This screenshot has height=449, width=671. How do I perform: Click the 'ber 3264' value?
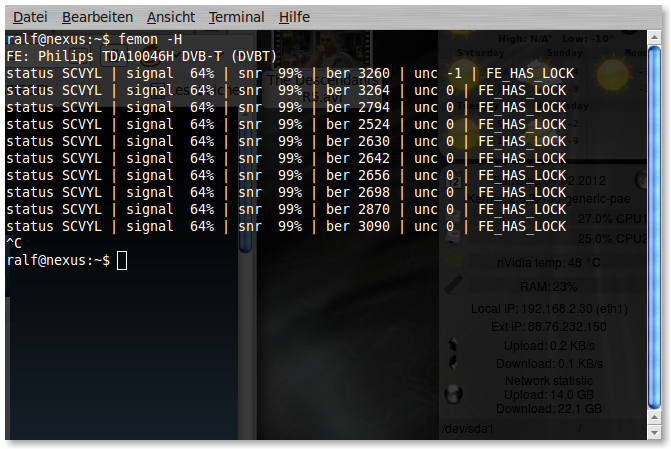tap(358, 90)
